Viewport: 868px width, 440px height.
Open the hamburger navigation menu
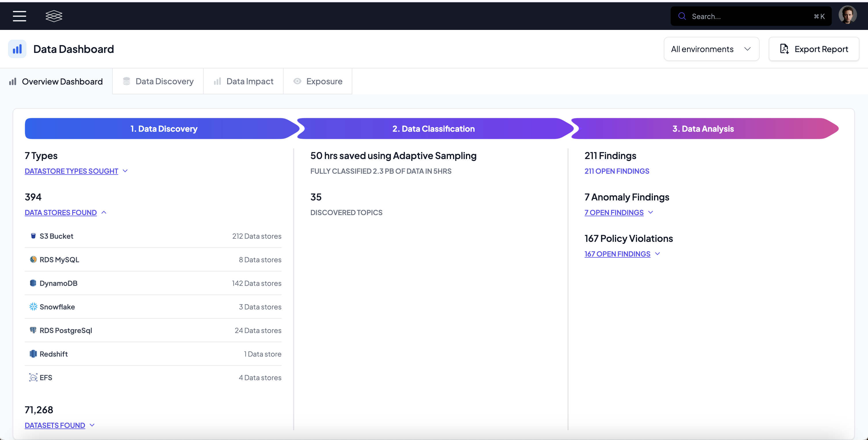(20, 16)
